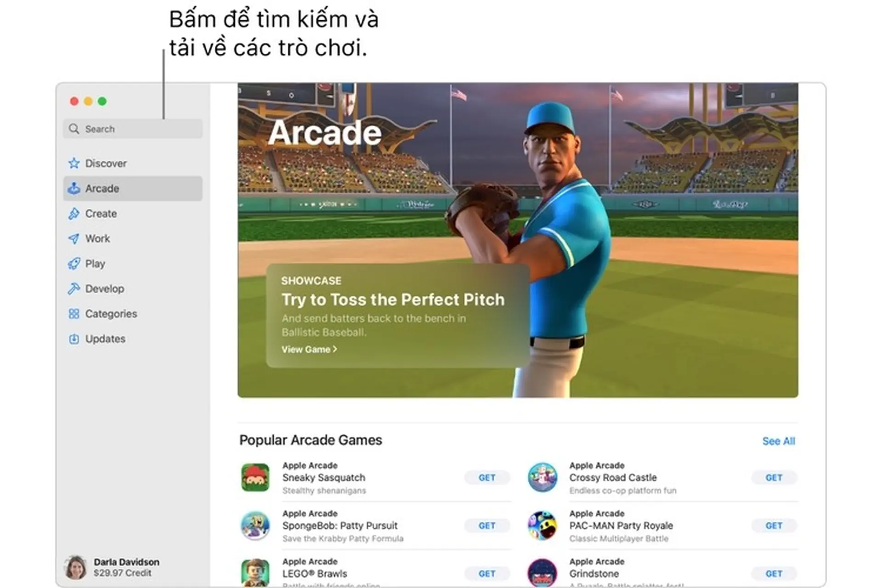This screenshot has width=882, height=588.
Task: Click the Popular Arcade Games heading
Action: [x=311, y=440]
